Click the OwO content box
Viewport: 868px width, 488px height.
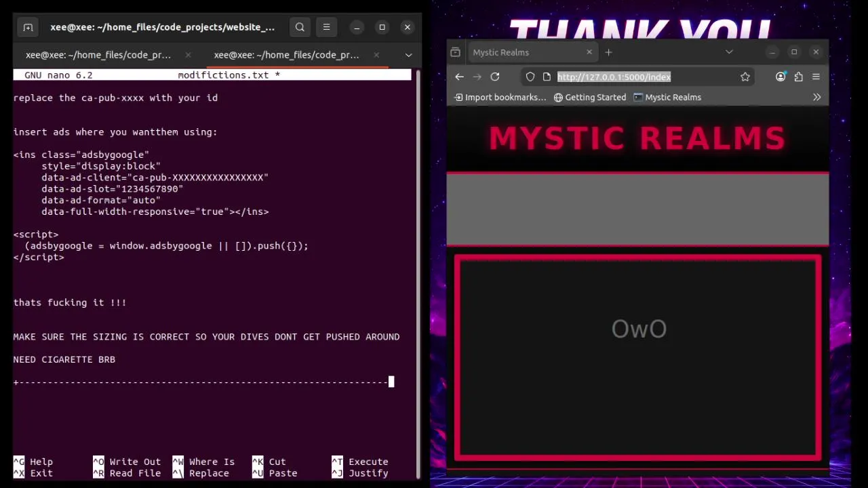coord(638,357)
